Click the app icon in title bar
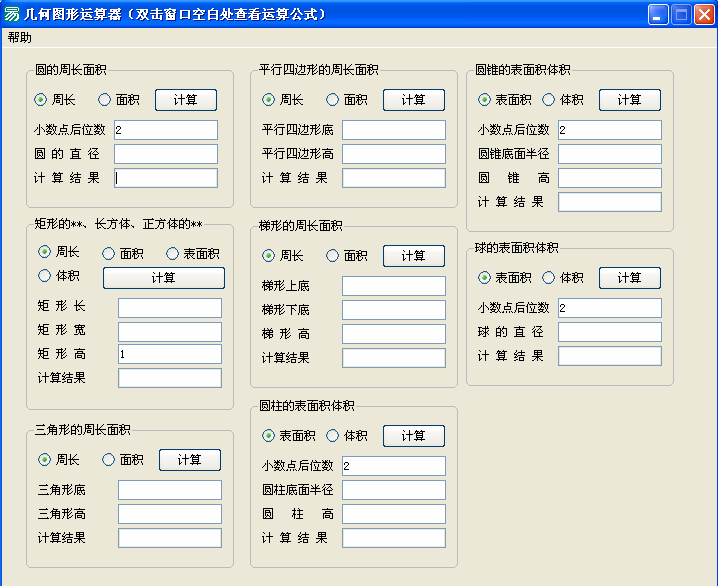The width and height of the screenshot is (718, 586). point(11,14)
